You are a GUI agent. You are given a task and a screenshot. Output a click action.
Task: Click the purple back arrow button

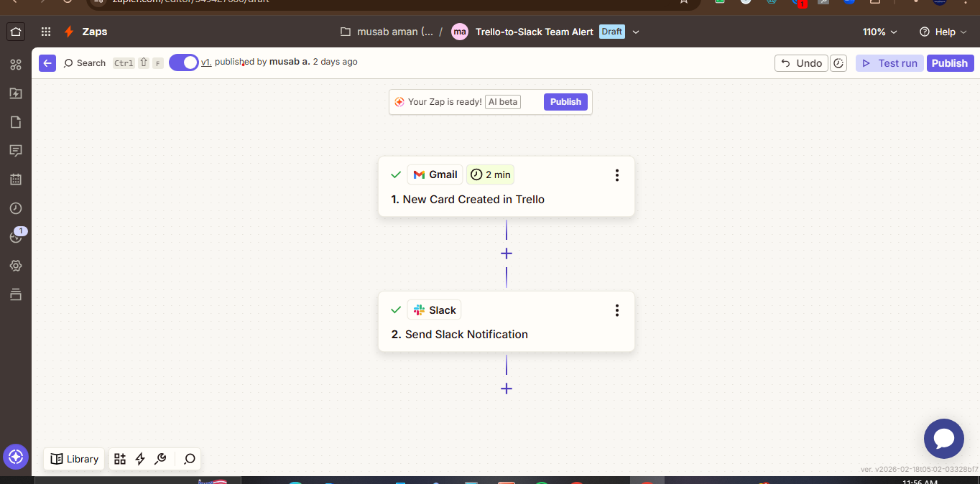pyautogui.click(x=47, y=63)
